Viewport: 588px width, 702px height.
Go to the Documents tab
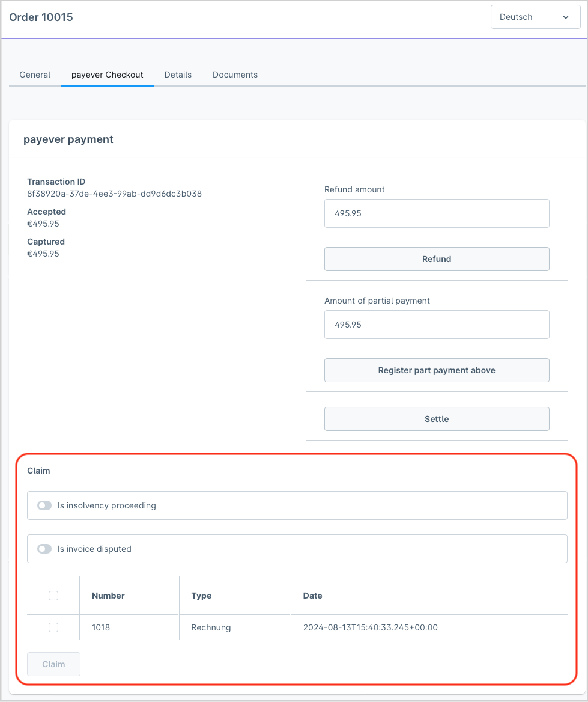pos(235,75)
